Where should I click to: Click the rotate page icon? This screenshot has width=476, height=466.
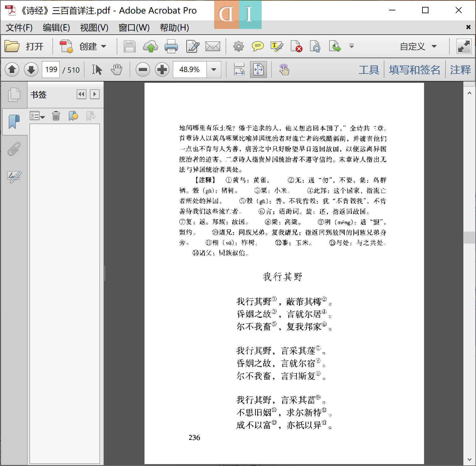[x=315, y=47]
